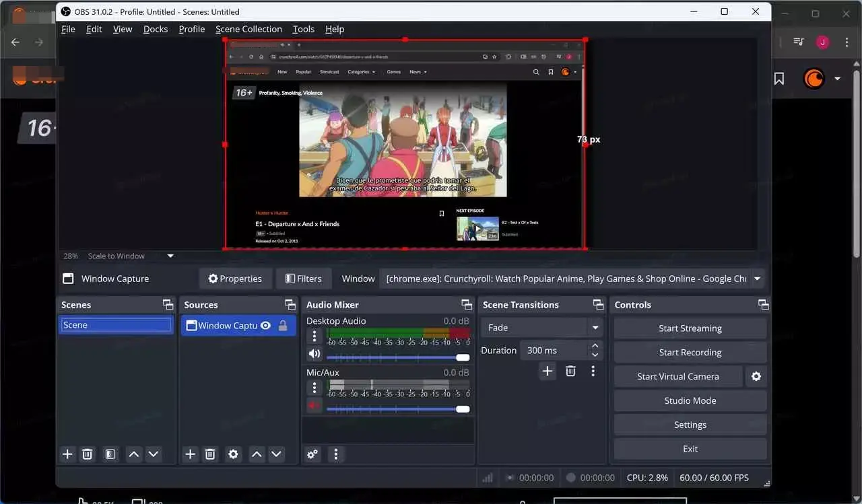Viewport: 862px width, 504px height.
Task: Click the Exit button
Action: (690, 449)
